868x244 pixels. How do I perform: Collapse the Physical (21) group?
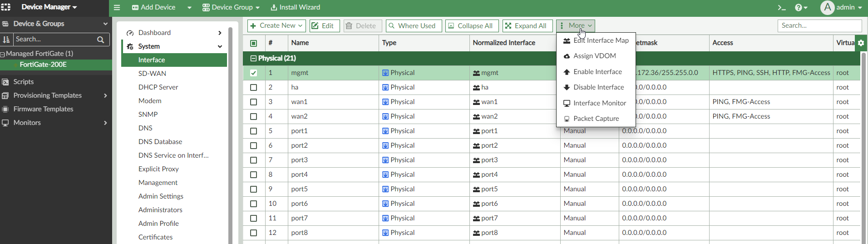pos(253,58)
